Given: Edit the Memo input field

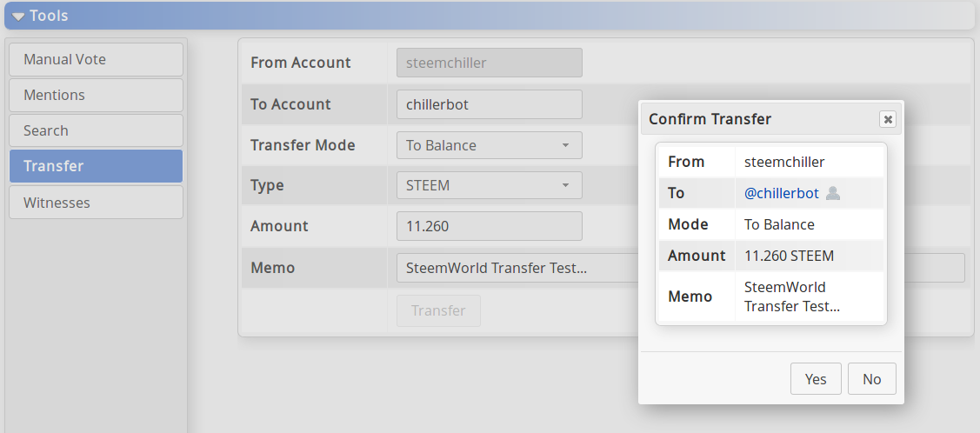Looking at the screenshot, I should pyautogui.click(x=681, y=268).
